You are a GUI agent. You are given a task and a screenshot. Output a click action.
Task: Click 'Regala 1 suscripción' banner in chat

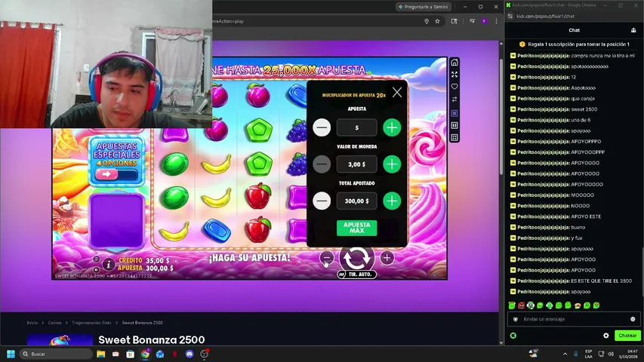575,44
